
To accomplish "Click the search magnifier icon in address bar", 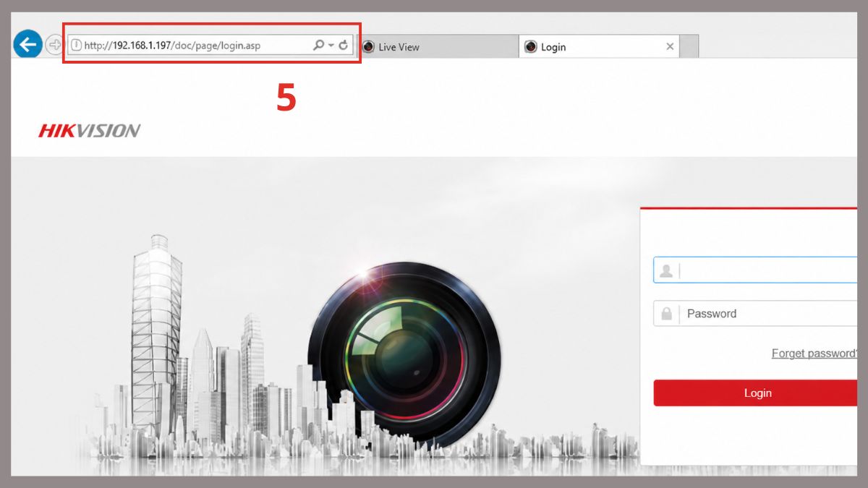I will tap(318, 45).
